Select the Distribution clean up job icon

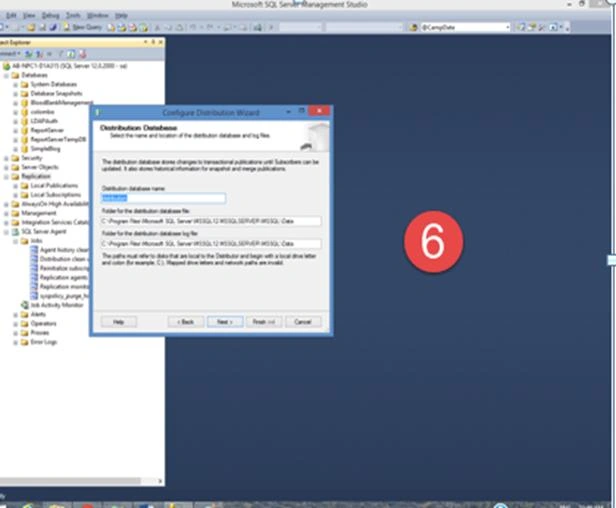pyautogui.click(x=34, y=259)
